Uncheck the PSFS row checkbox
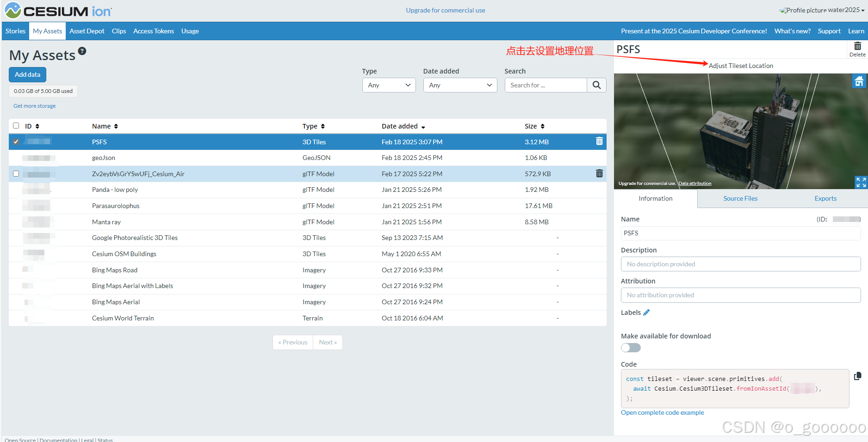The height and width of the screenshot is (442, 868). (16, 142)
